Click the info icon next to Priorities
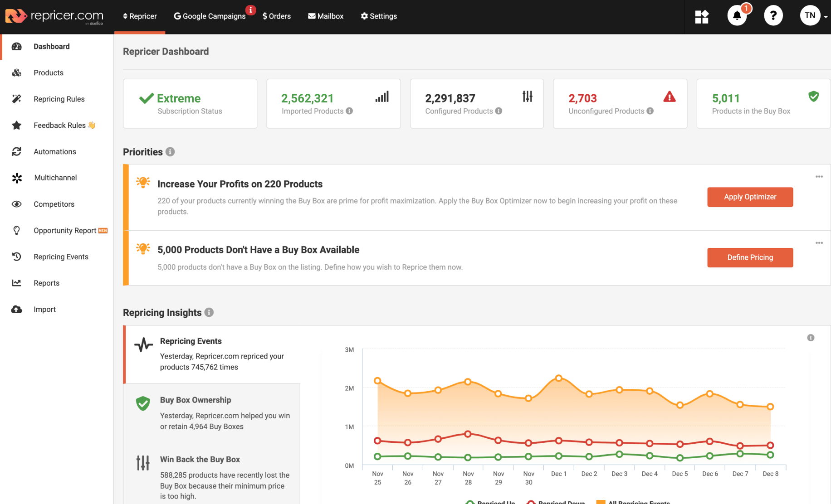The height and width of the screenshot is (504, 831). pos(170,152)
